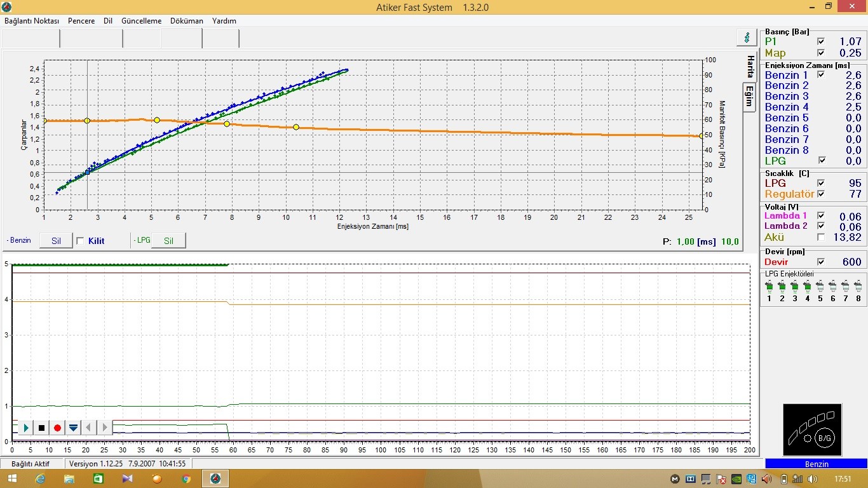Open Google Chrome from the taskbar

coord(186,478)
